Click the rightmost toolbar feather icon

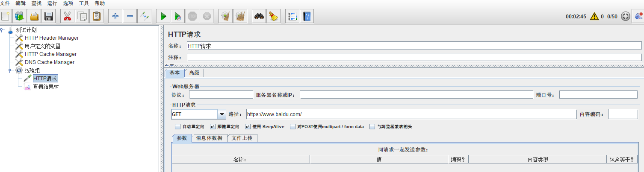click(639, 17)
